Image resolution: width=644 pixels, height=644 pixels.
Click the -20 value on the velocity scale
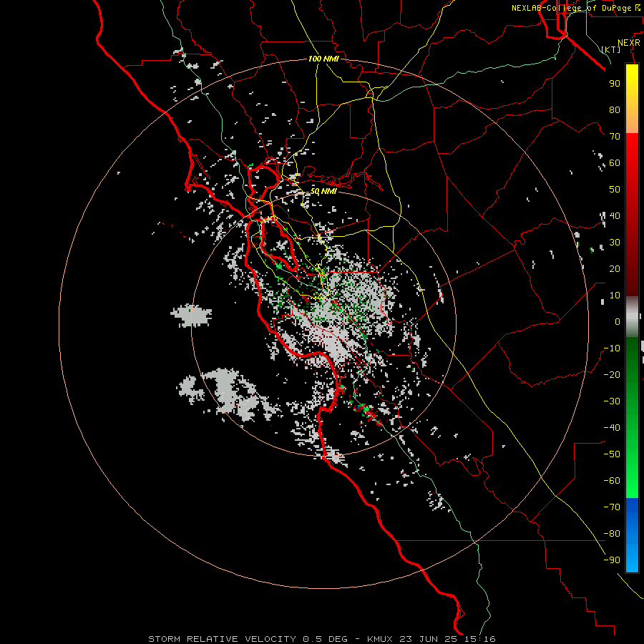(612, 374)
